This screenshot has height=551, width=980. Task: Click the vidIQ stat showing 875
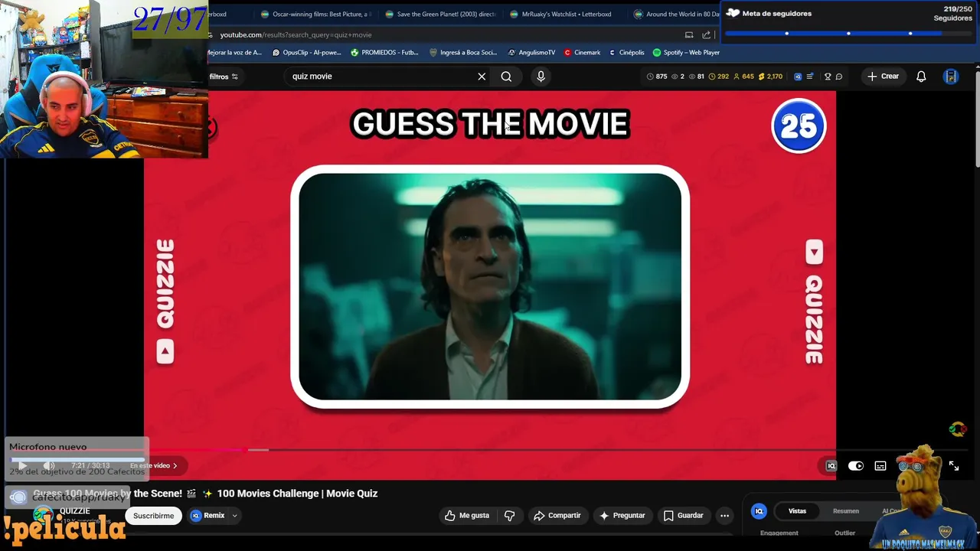click(x=657, y=77)
